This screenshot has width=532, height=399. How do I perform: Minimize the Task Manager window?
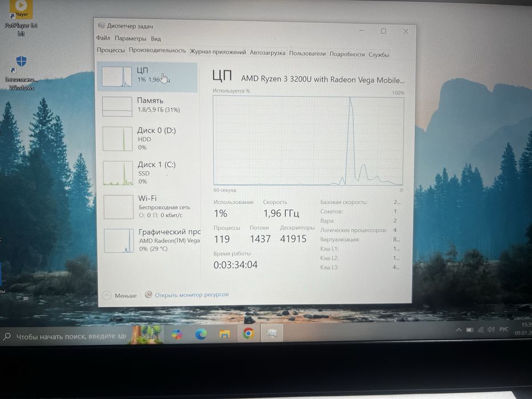click(362, 31)
